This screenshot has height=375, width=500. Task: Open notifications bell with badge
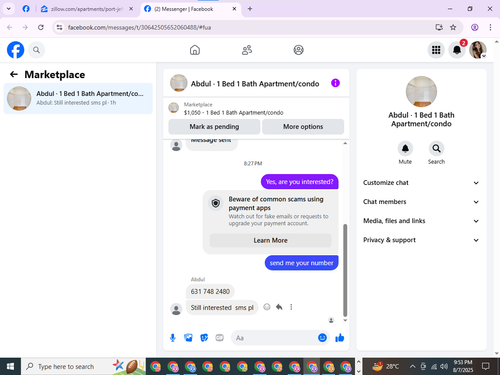coord(457,50)
